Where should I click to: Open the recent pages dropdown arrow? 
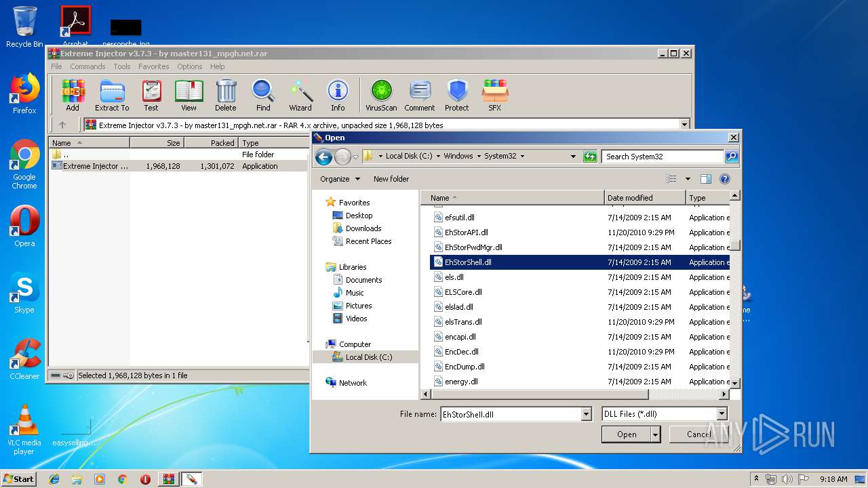click(355, 157)
